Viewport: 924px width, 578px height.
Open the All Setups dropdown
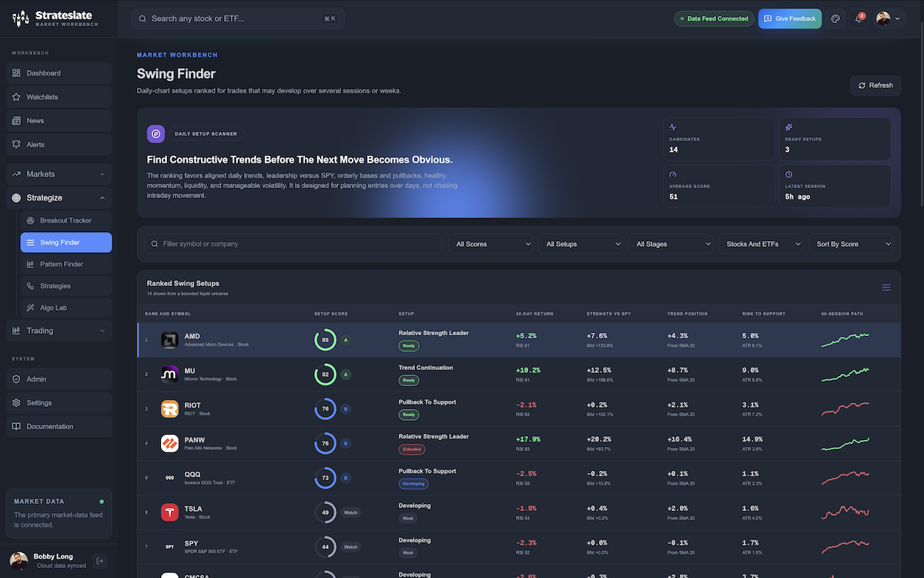coord(581,244)
